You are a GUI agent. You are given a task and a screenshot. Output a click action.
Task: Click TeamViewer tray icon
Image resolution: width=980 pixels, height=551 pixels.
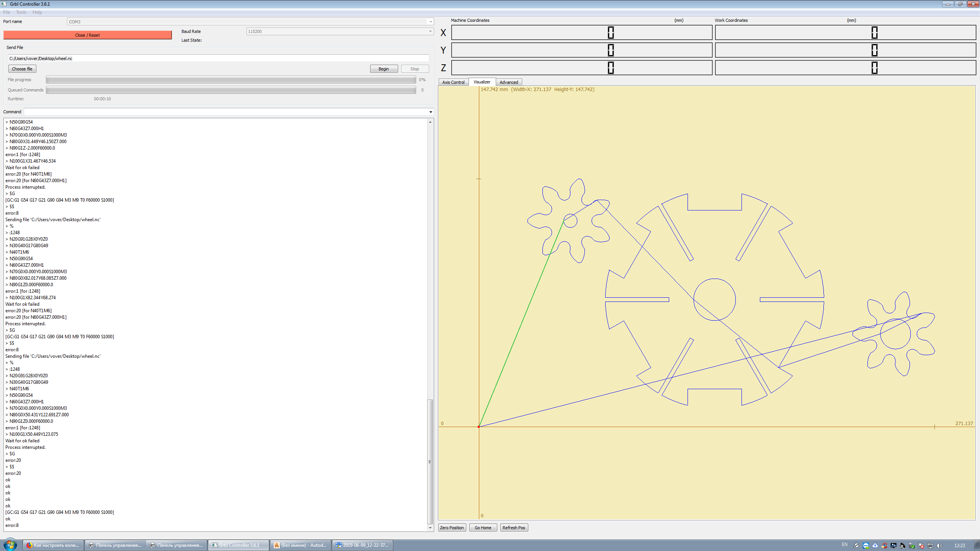coord(866,545)
